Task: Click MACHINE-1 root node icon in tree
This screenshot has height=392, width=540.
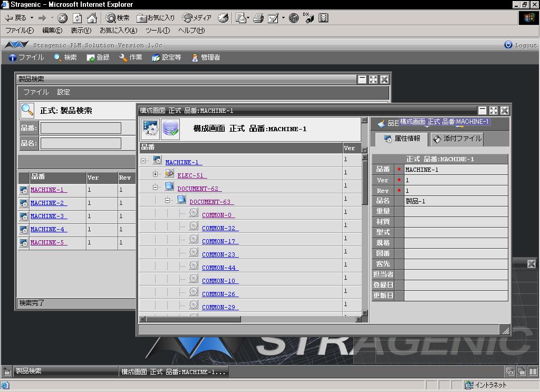Action: coord(157,160)
